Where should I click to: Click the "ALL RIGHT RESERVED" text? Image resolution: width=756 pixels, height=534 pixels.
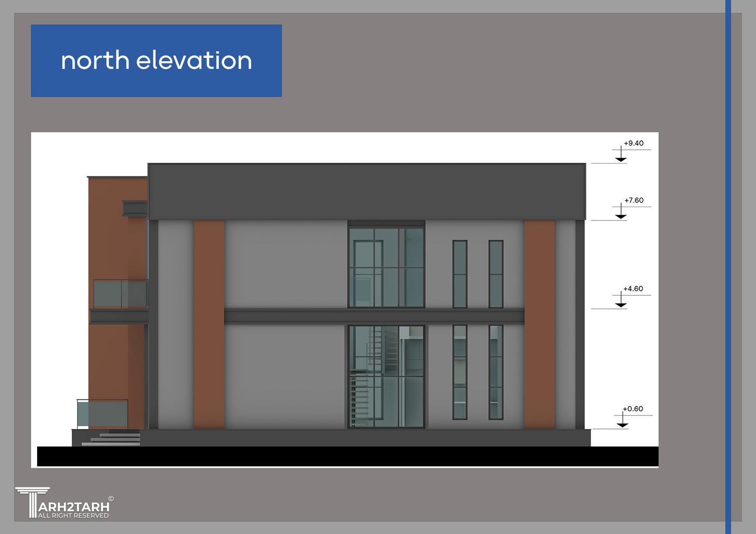[x=73, y=516]
